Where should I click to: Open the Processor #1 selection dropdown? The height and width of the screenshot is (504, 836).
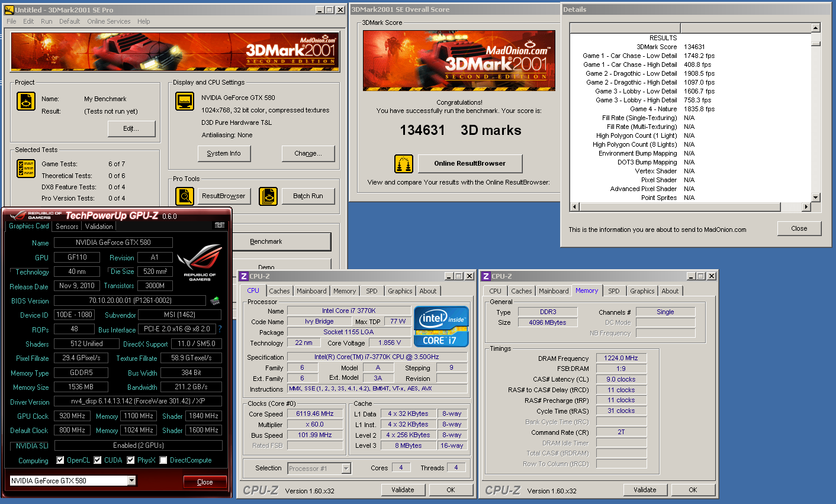pos(346,469)
